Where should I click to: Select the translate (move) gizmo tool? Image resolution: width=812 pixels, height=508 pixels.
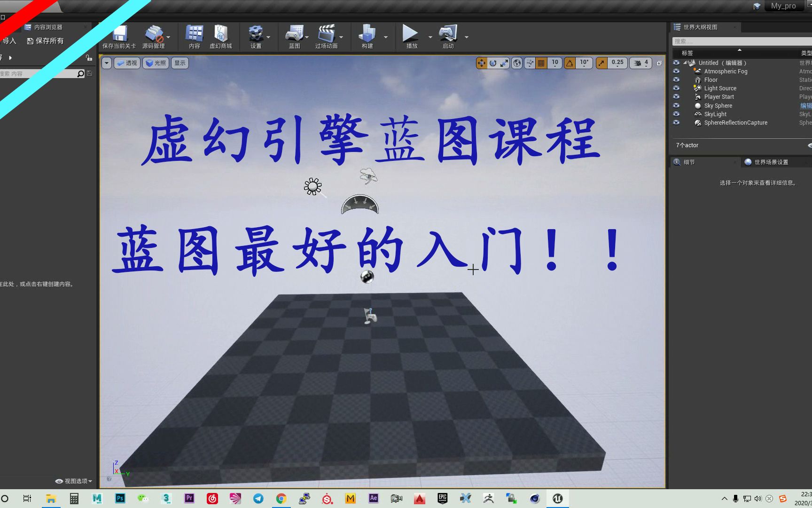pos(481,63)
